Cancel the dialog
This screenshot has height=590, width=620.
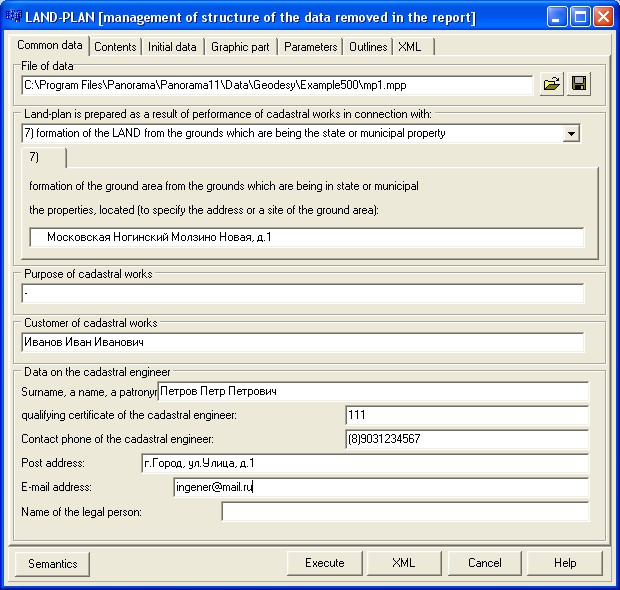[485, 563]
